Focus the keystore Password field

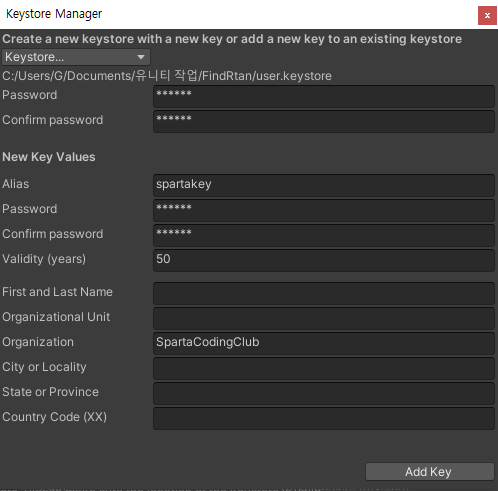pyautogui.click(x=324, y=96)
